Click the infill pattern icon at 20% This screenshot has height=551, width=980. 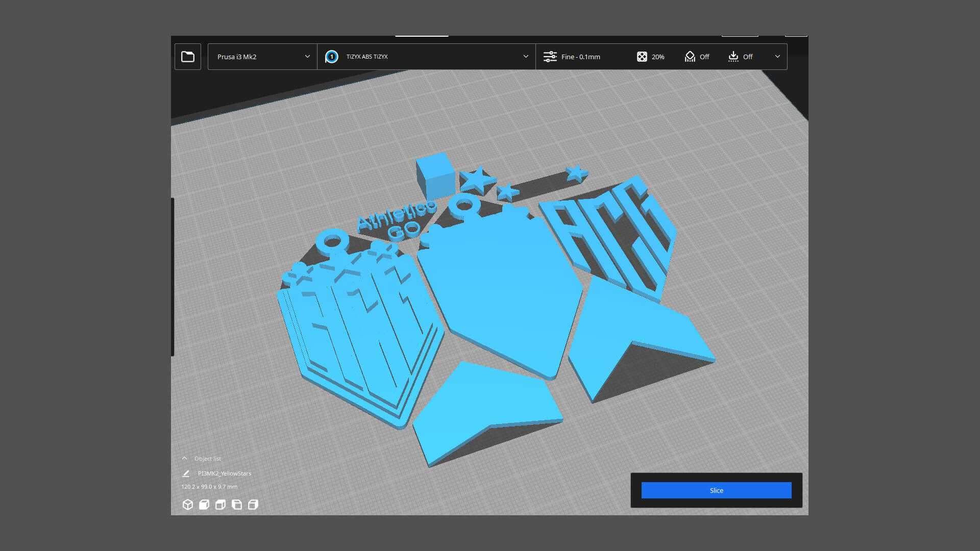pos(642,57)
